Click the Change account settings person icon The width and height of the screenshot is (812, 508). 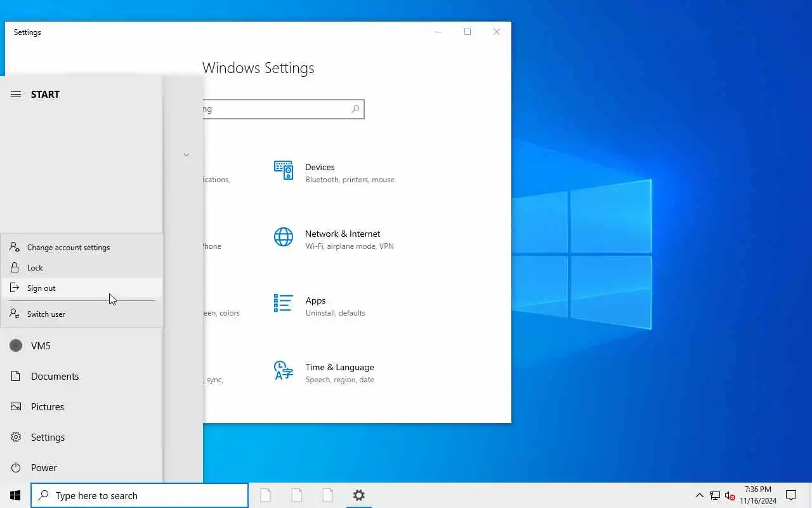pos(15,248)
